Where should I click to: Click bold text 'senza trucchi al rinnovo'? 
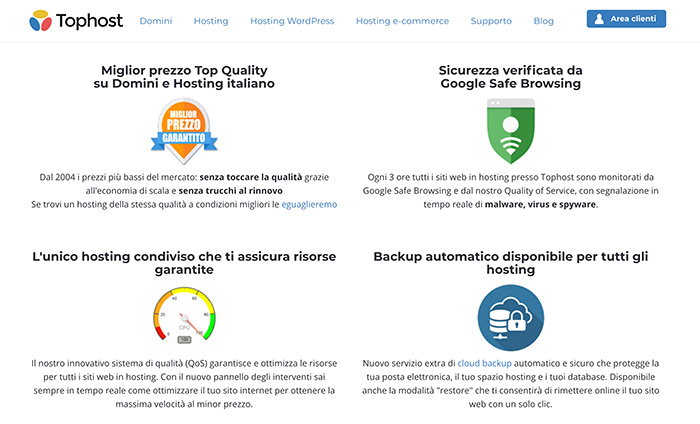point(230,191)
